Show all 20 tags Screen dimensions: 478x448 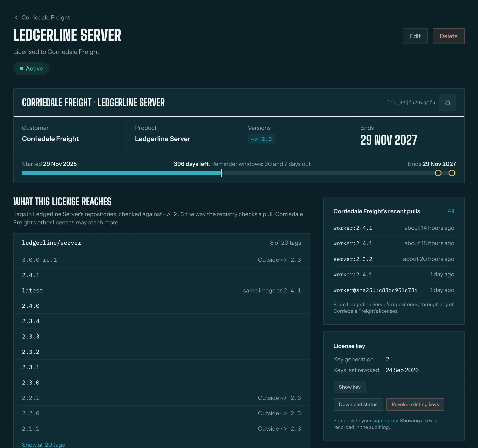[44, 445]
